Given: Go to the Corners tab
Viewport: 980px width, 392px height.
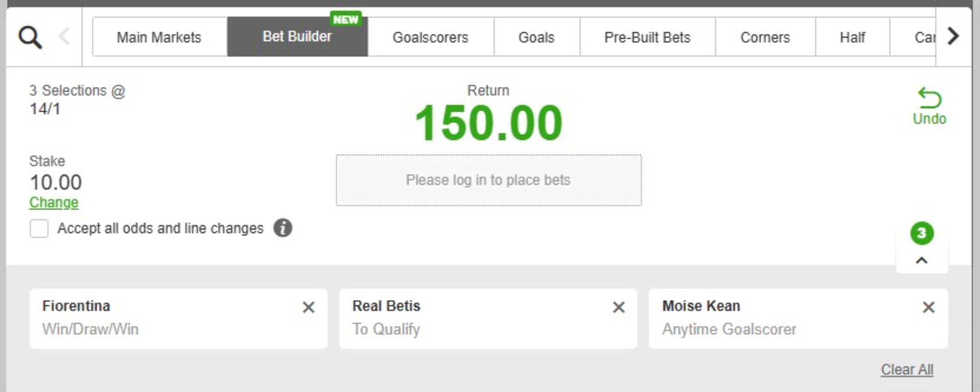Looking at the screenshot, I should (765, 37).
